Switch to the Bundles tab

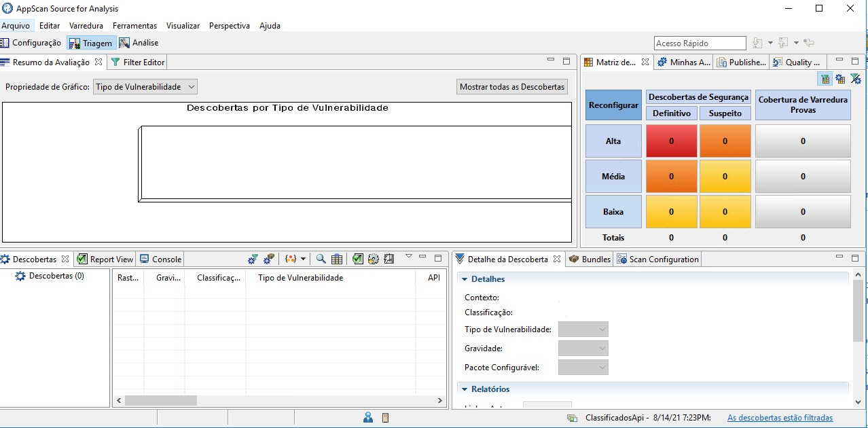coord(590,259)
